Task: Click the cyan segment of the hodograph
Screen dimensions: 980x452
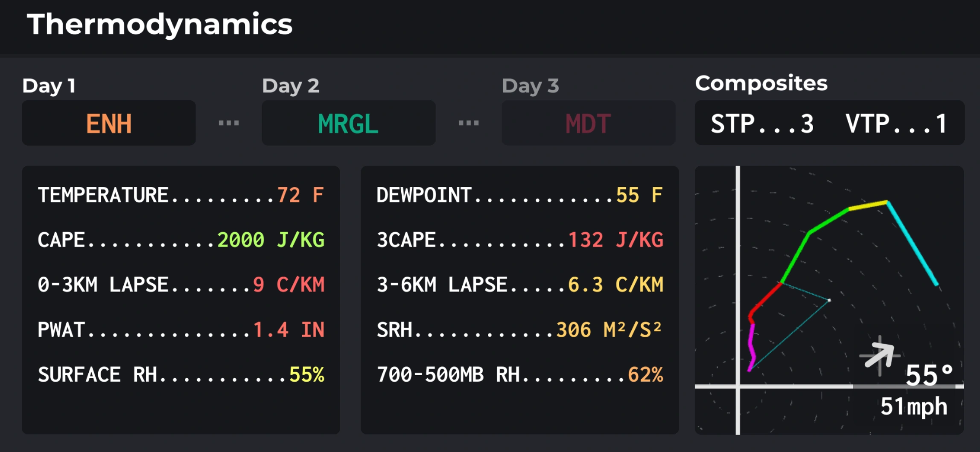Action: click(913, 244)
